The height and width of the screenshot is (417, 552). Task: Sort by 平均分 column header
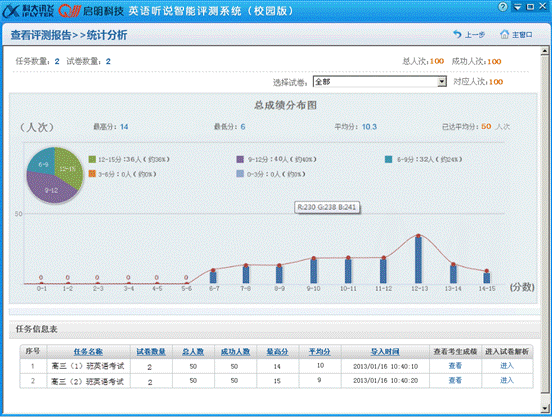319,352
